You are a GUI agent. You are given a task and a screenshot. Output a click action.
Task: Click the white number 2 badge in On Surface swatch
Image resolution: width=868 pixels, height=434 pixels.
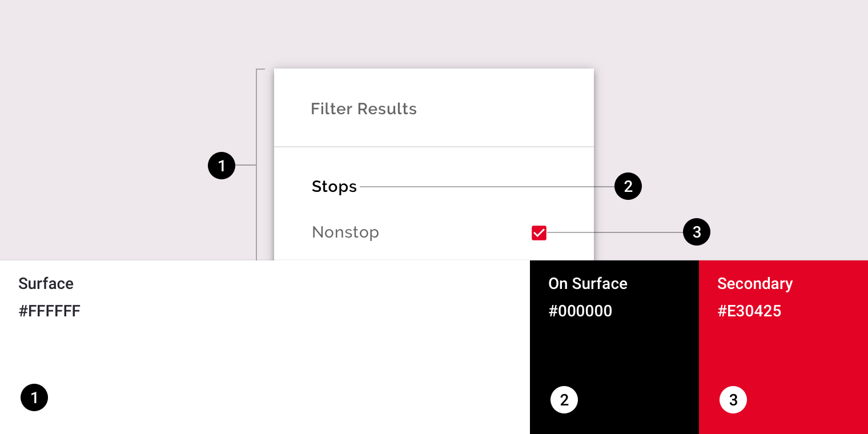click(x=564, y=400)
